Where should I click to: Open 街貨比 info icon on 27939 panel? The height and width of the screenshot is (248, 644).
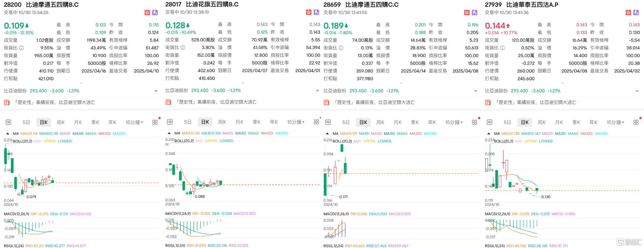tap(502, 48)
